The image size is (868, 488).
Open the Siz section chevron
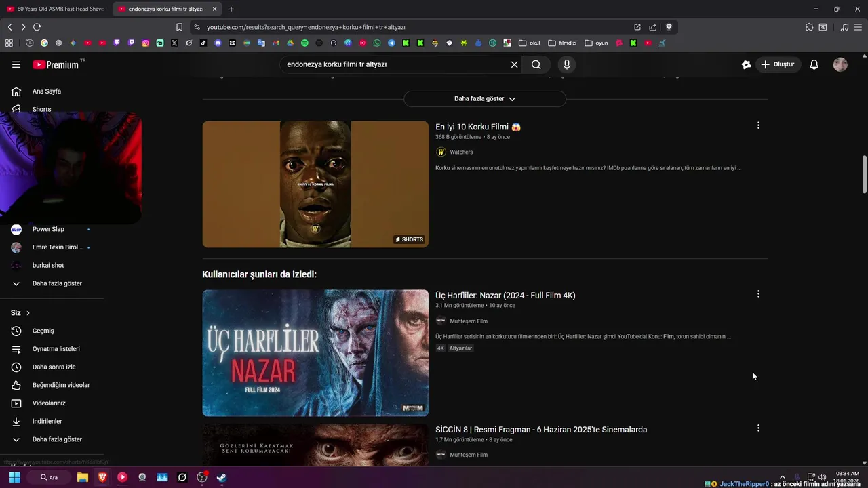click(28, 313)
